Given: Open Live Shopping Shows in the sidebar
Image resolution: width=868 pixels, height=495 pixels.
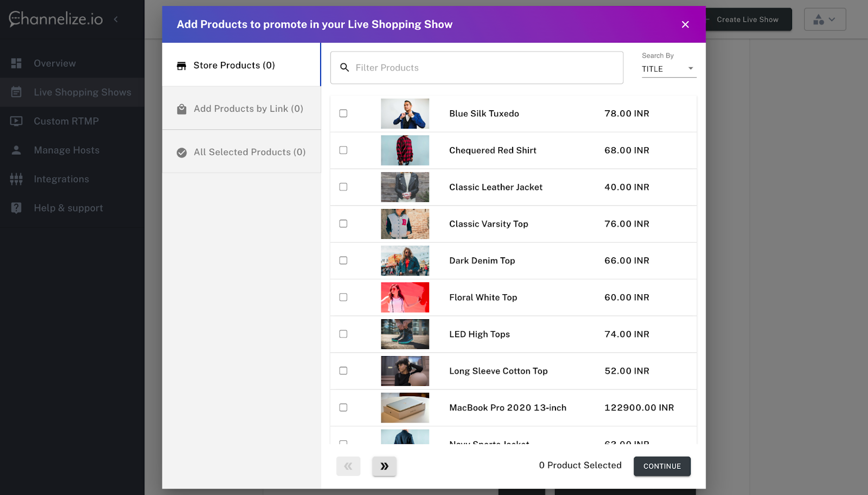Looking at the screenshot, I should tap(72, 92).
